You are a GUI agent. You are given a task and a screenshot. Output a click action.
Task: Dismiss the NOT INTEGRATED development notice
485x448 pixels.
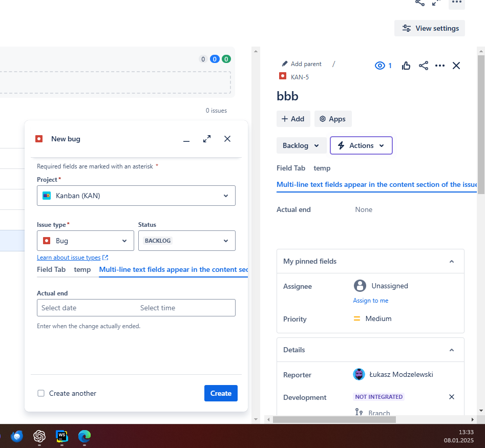pyautogui.click(x=451, y=397)
